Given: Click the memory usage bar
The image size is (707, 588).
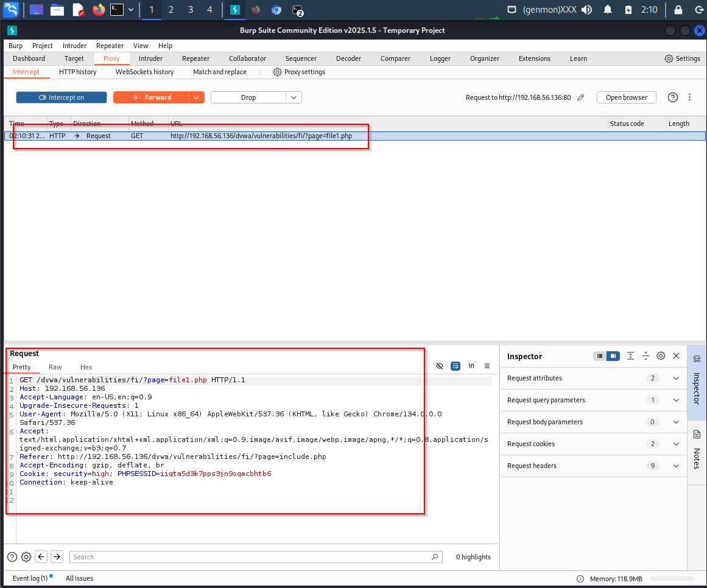Looking at the screenshot, I should (673, 579).
